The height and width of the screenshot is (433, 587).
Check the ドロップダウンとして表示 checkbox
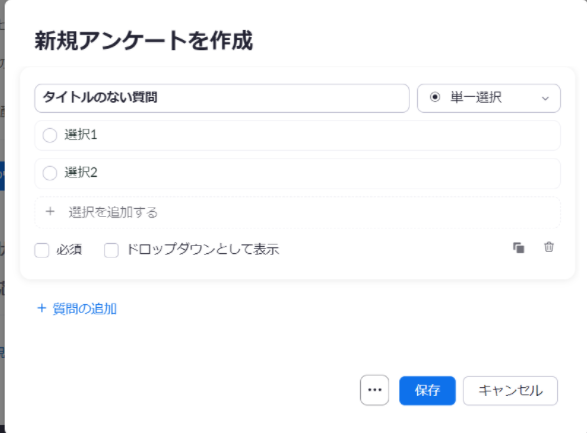click(111, 250)
